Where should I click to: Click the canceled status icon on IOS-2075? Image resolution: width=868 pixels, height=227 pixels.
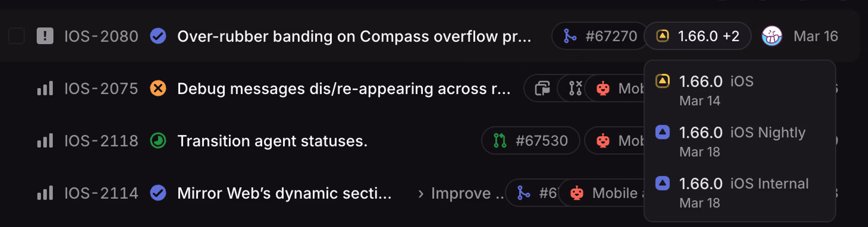(158, 89)
